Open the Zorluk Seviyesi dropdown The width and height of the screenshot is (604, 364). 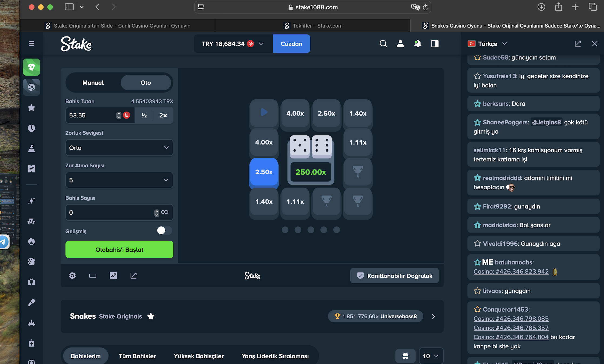pos(119,148)
